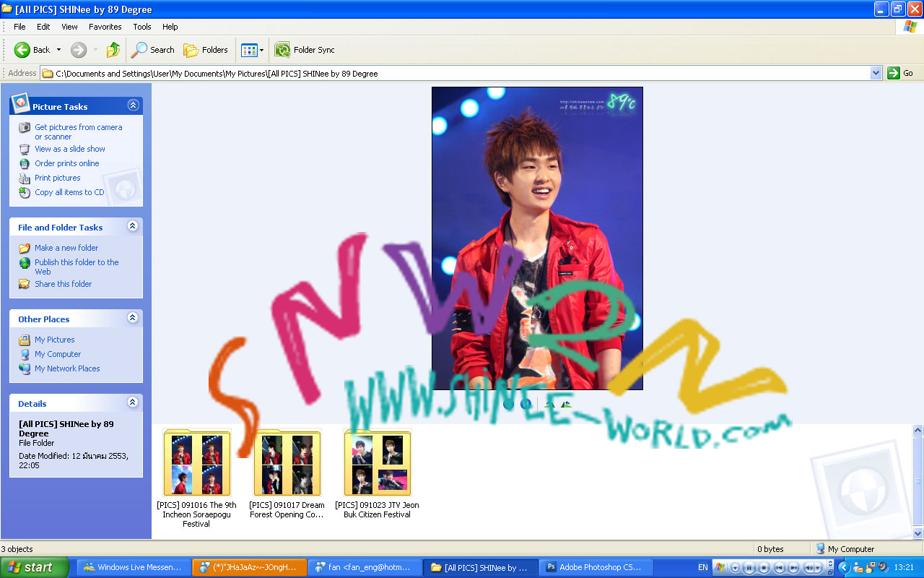This screenshot has height=578, width=924.
Task: Collapse the Other Places panel
Action: tap(133, 318)
